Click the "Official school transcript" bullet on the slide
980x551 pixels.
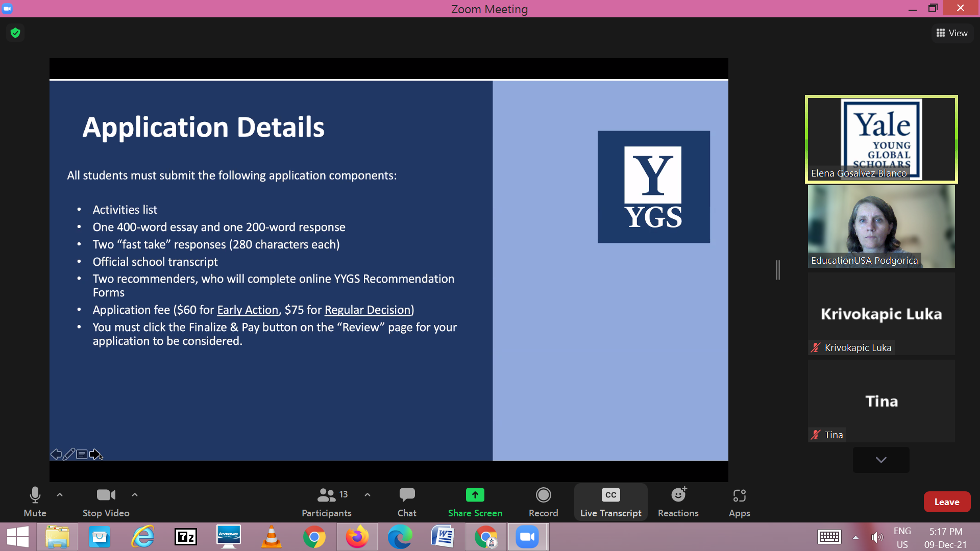tap(155, 262)
